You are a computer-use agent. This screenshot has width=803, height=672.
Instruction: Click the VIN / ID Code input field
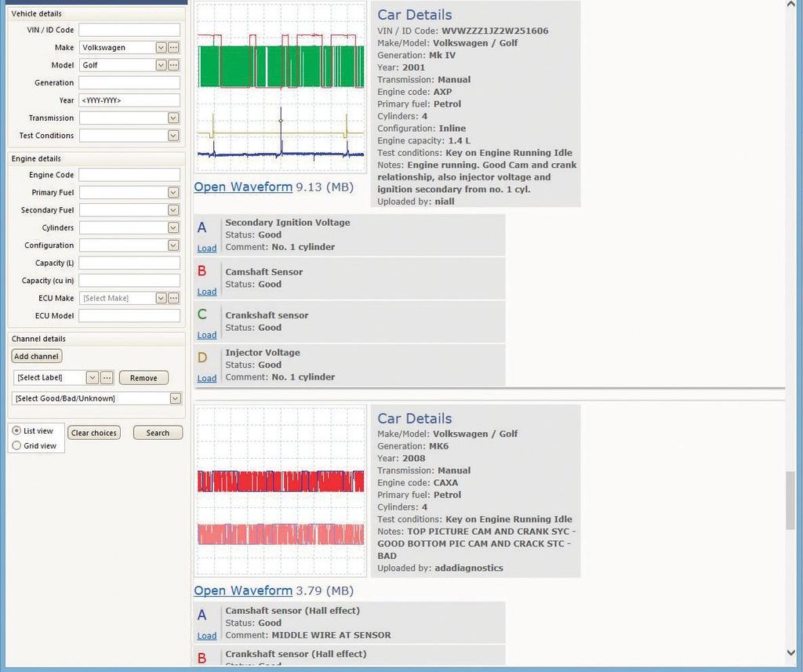(x=129, y=30)
